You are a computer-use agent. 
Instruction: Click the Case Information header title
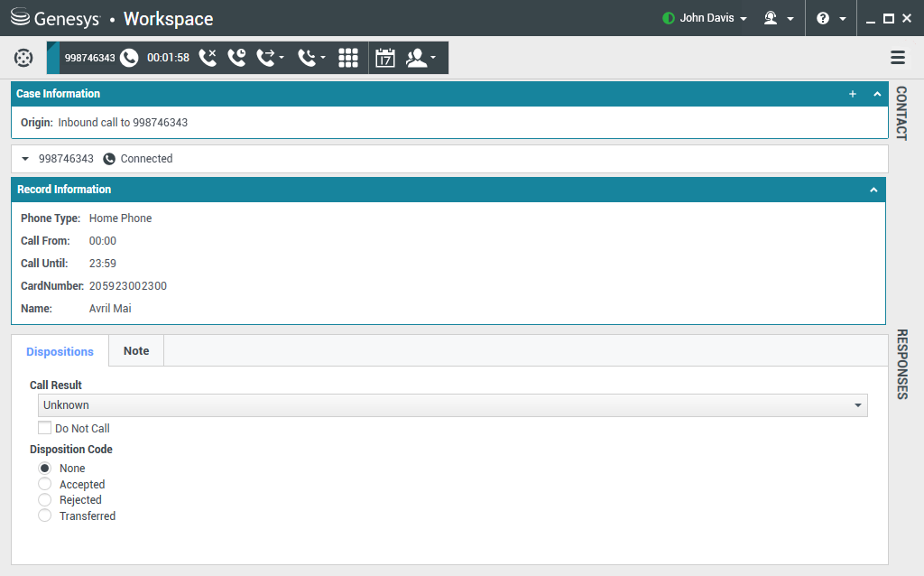coord(58,94)
